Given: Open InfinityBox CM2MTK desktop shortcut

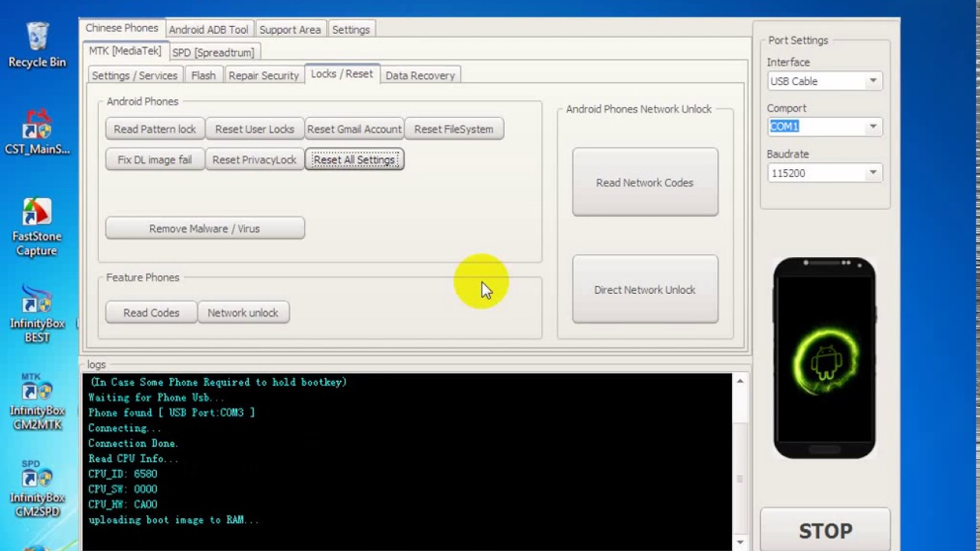Looking at the screenshot, I should pos(37,402).
